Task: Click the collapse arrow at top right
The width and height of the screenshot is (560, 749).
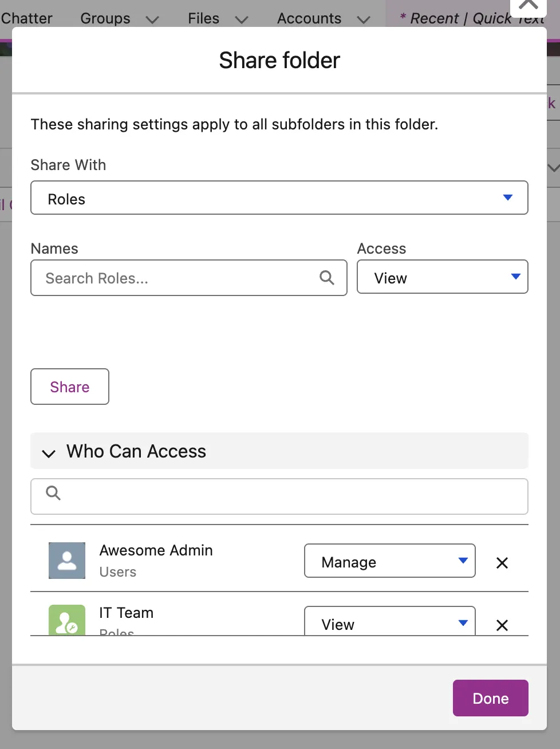Action: coord(528,6)
